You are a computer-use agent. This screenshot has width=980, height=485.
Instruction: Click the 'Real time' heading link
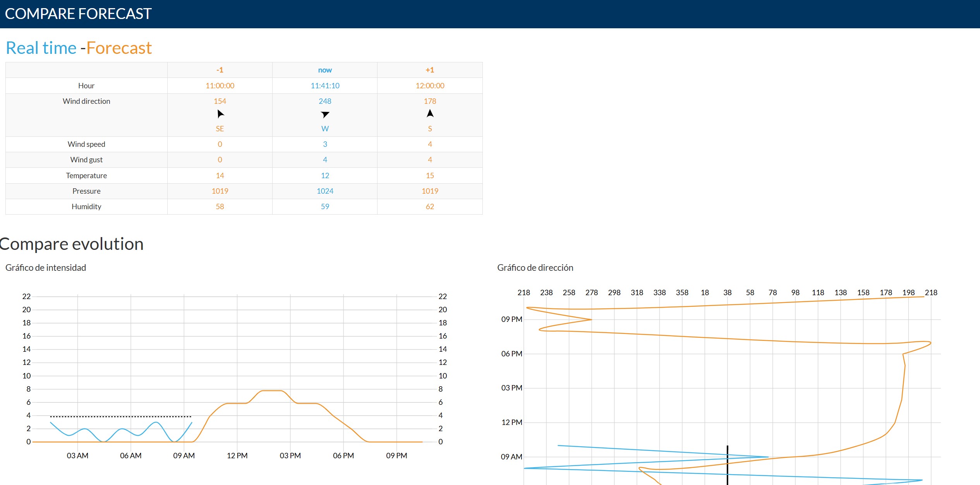[41, 48]
